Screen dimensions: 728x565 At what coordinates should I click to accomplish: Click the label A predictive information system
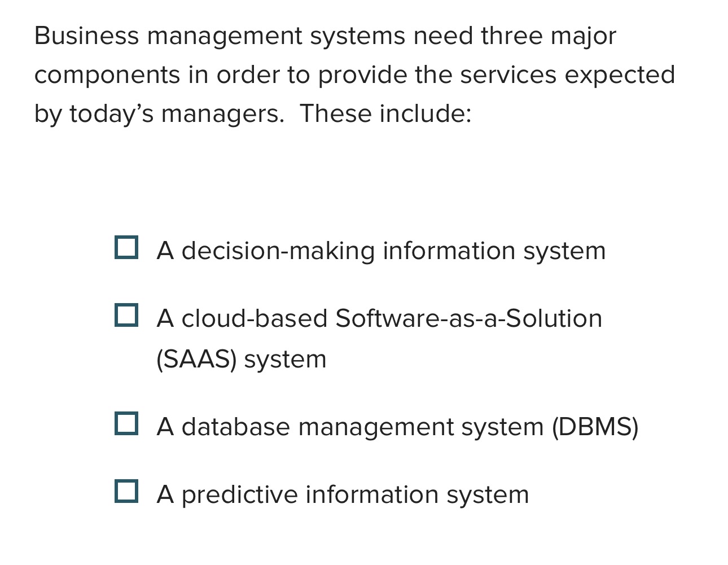[343, 494]
